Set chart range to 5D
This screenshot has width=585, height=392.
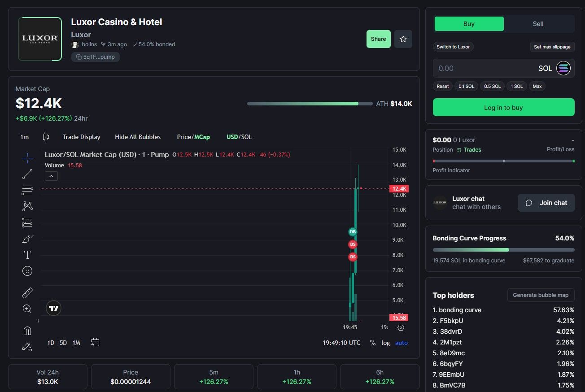(x=63, y=343)
